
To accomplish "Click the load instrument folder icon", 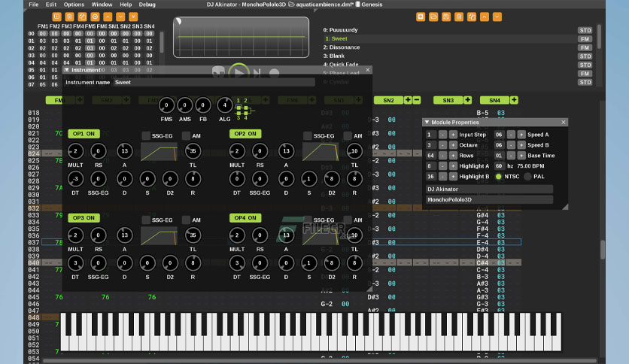I will pyautogui.click(x=433, y=17).
